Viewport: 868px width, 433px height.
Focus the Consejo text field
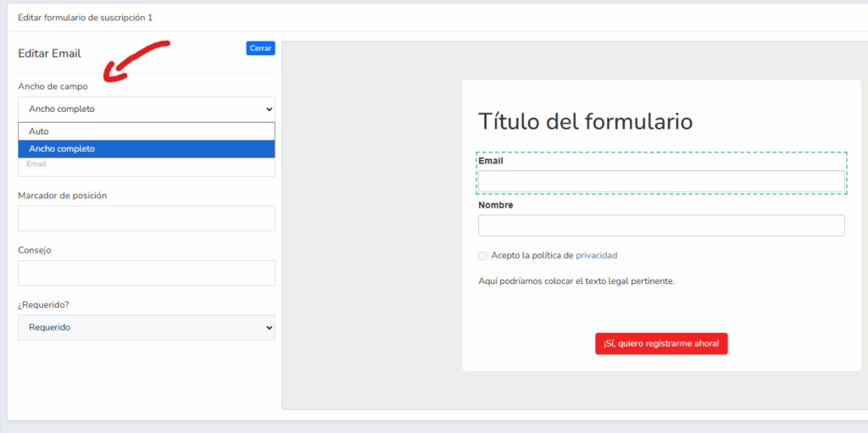tap(146, 273)
